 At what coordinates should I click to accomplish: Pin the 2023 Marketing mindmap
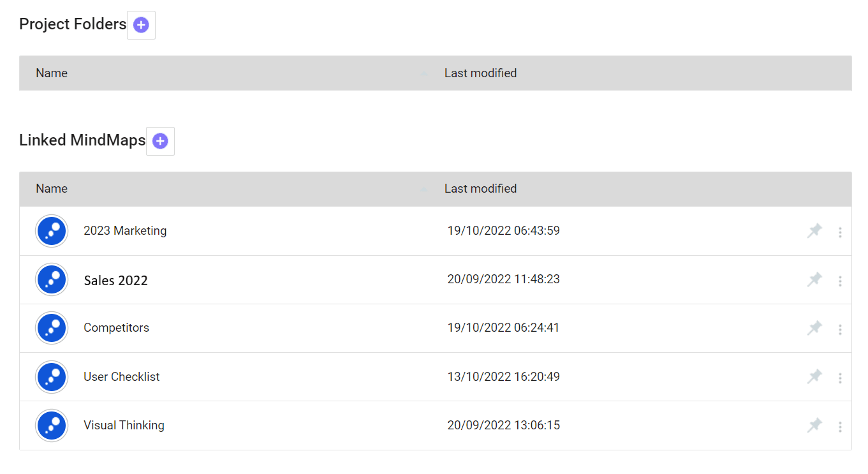pyautogui.click(x=814, y=232)
